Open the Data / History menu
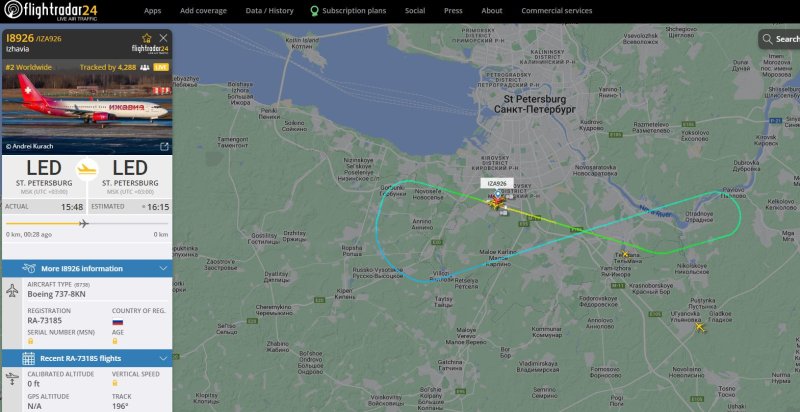Screen dimensions: 800x412 click(x=269, y=11)
